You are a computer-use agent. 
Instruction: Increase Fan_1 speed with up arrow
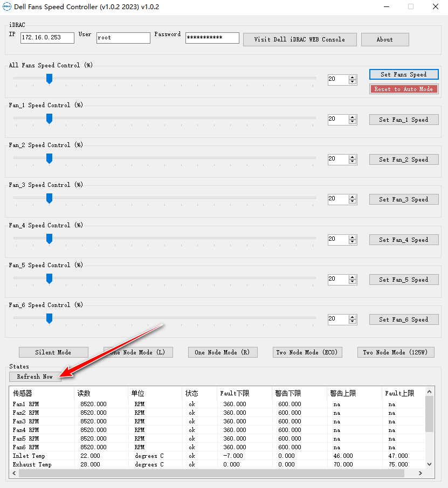coord(353,117)
